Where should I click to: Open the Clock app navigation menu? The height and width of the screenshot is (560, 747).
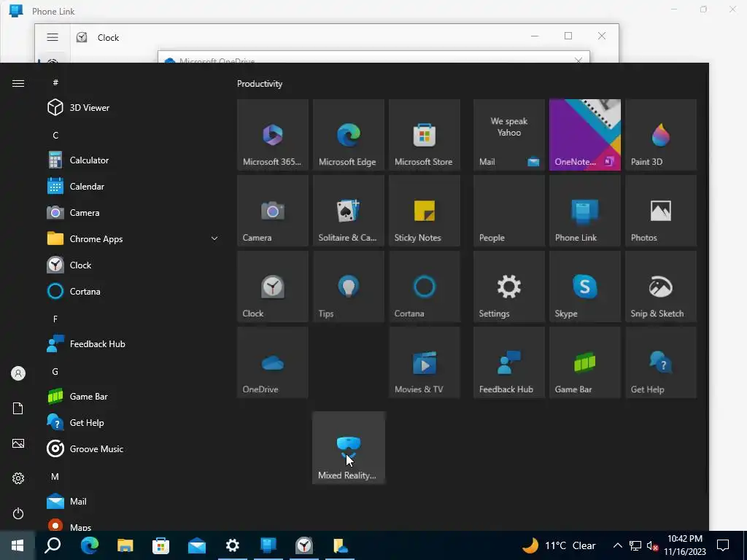[53, 37]
